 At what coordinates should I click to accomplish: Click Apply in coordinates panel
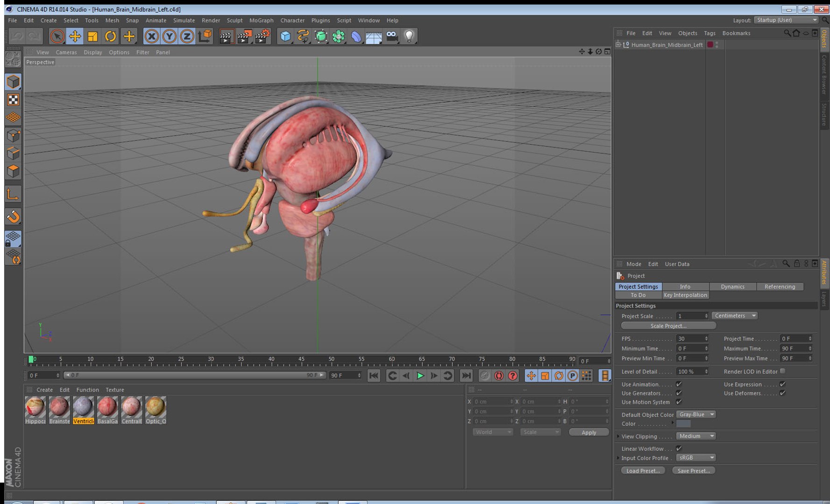point(589,432)
